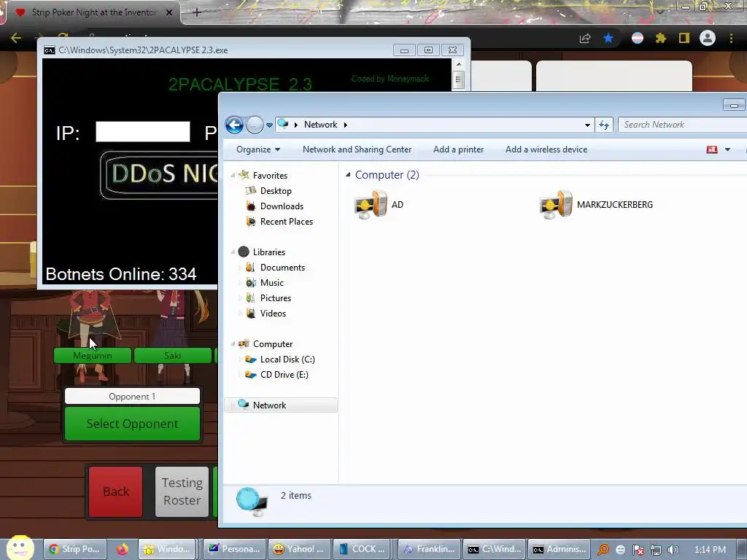
Task: Click the 2PACALYPSE window scroll up arrow
Action: pos(458,64)
